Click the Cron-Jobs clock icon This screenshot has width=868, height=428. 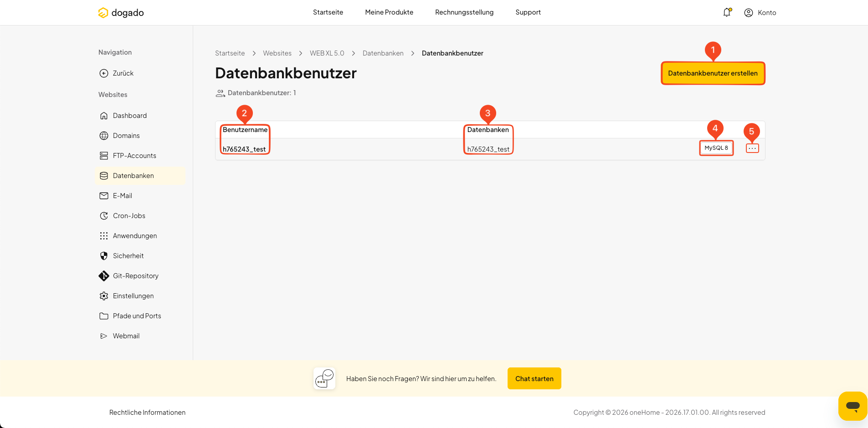(x=104, y=216)
